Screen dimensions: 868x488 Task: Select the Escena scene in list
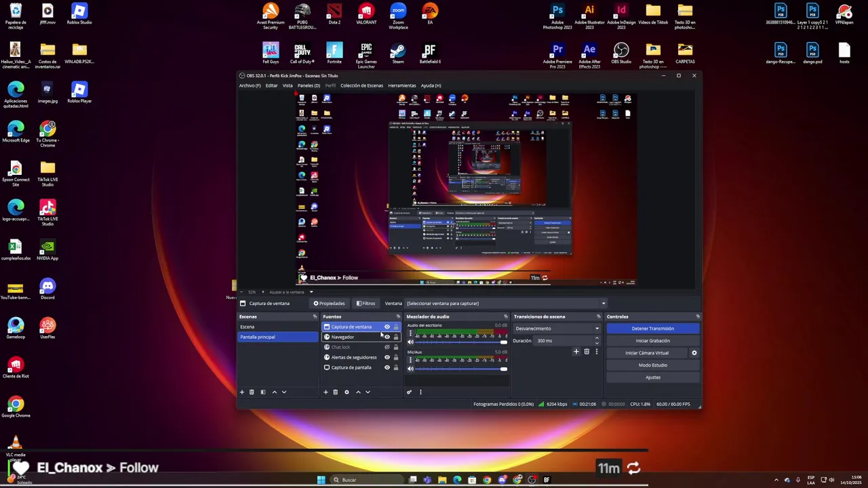(278, 327)
